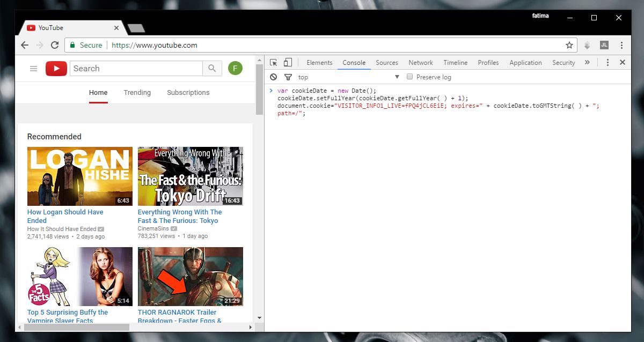This screenshot has height=342, width=644.
Task: Click the YouTube search input field
Action: click(x=136, y=69)
